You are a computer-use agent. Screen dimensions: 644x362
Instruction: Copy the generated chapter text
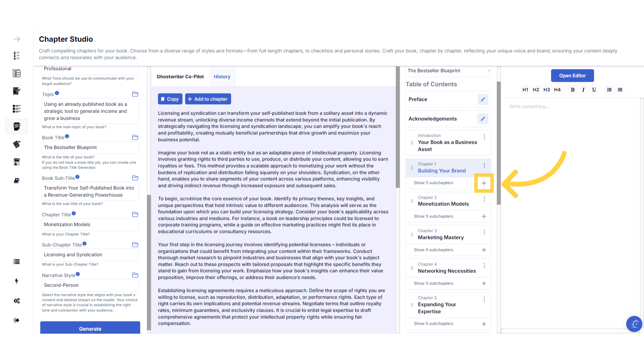click(x=170, y=99)
